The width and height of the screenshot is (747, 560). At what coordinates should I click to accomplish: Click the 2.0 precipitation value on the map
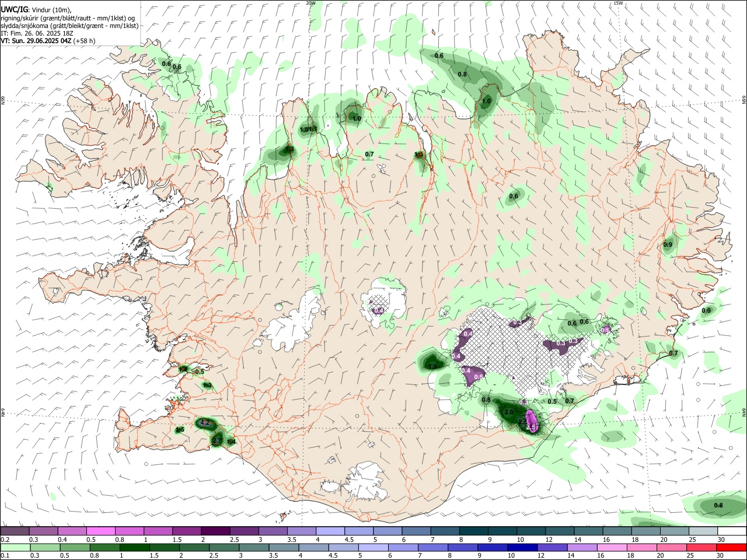[x=509, y=412]
